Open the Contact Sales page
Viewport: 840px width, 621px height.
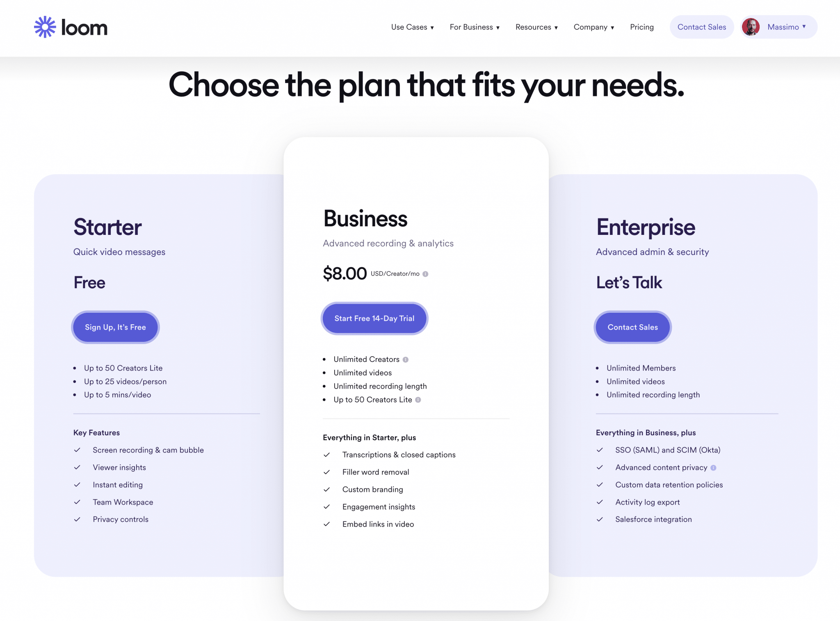[x=702, y=27]
